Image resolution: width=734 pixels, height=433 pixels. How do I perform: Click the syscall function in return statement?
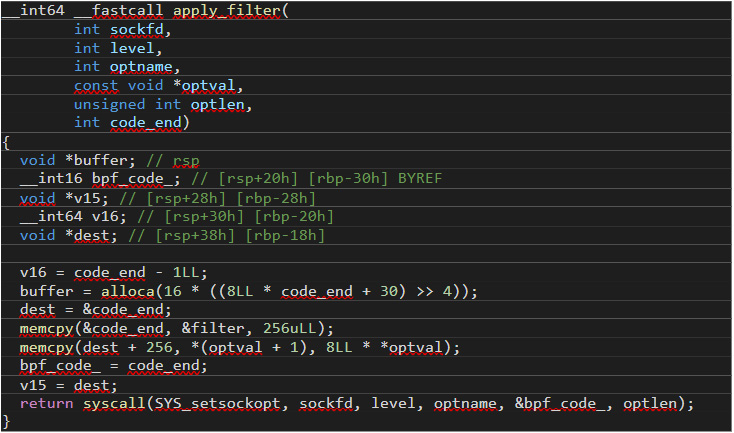[108, 403]
